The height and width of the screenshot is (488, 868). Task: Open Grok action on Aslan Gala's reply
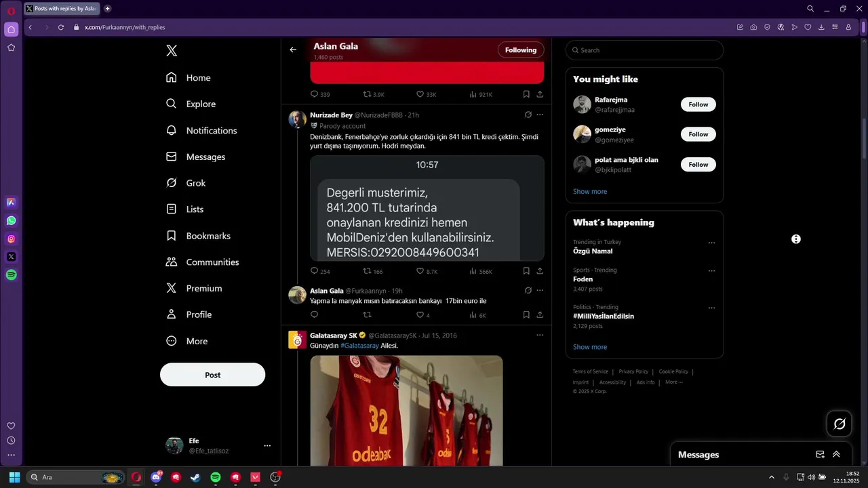click(528, 290)
